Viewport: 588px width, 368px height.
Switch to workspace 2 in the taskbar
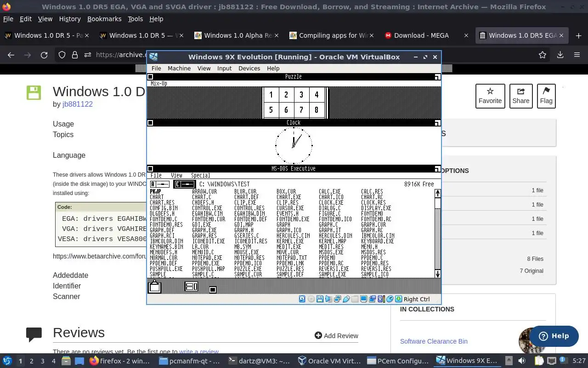coord(31,361)
